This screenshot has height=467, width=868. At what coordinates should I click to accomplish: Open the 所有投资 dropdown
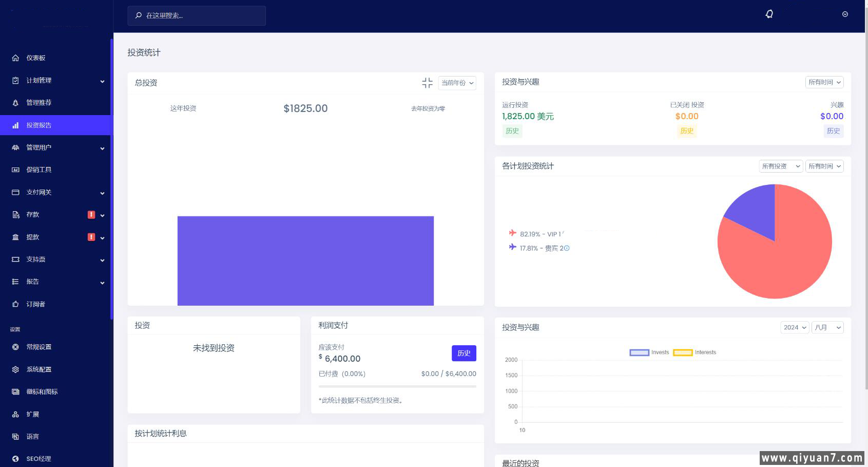(x=780, y=166)
